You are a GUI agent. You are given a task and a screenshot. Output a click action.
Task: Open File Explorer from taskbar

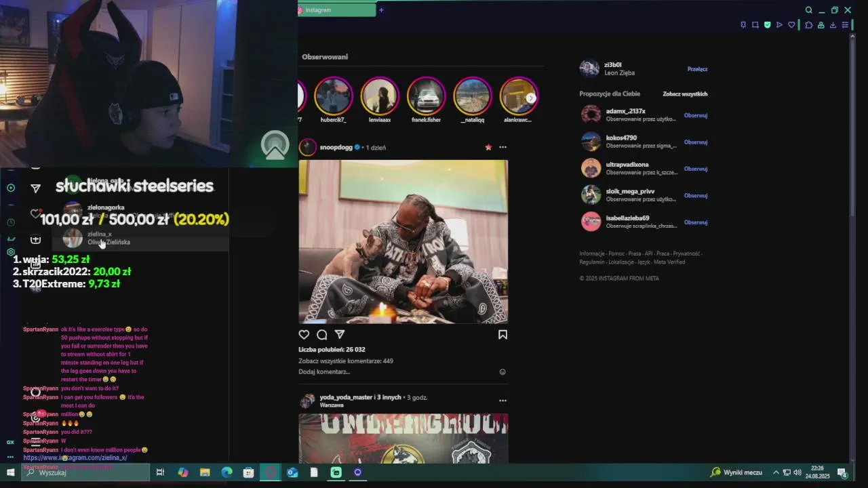(x=205, y=472)
